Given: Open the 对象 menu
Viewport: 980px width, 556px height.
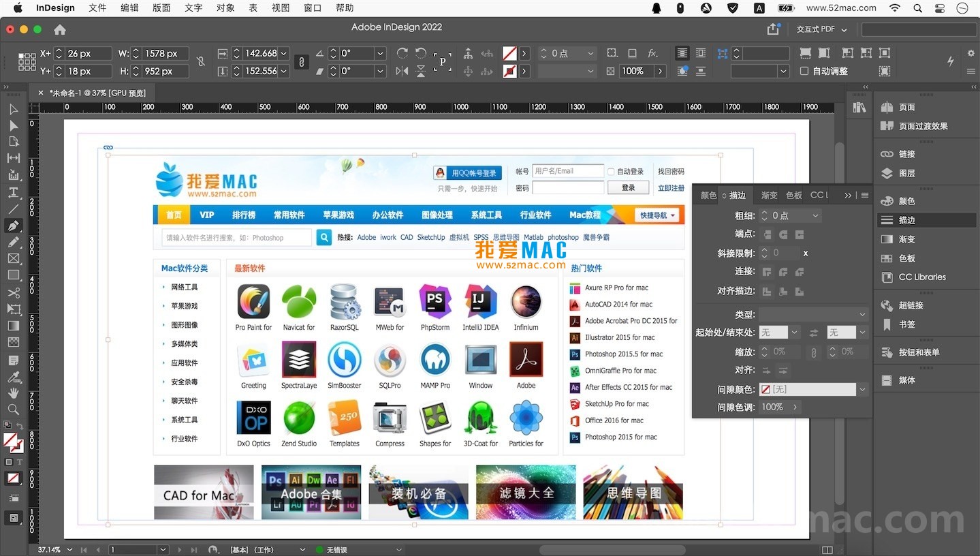Looking at the screenshot, I should (225, 8).
